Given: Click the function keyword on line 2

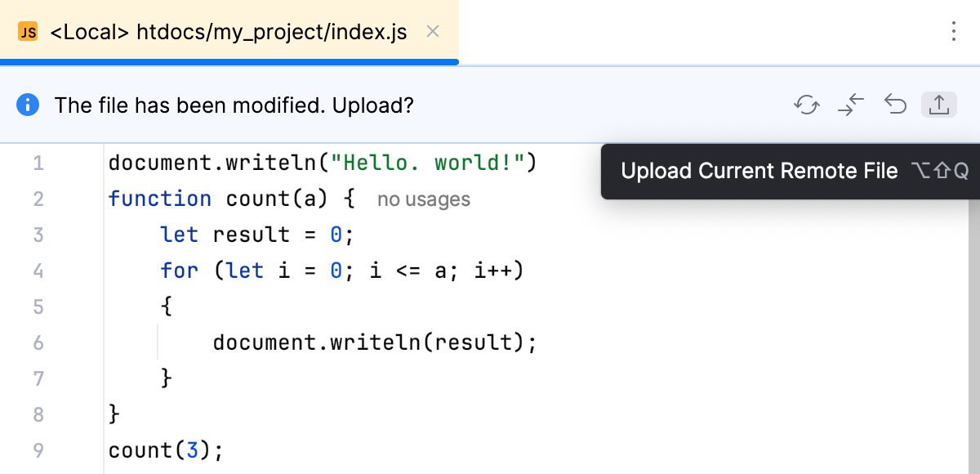Looking at the screenshot, I should click(160, 199).
